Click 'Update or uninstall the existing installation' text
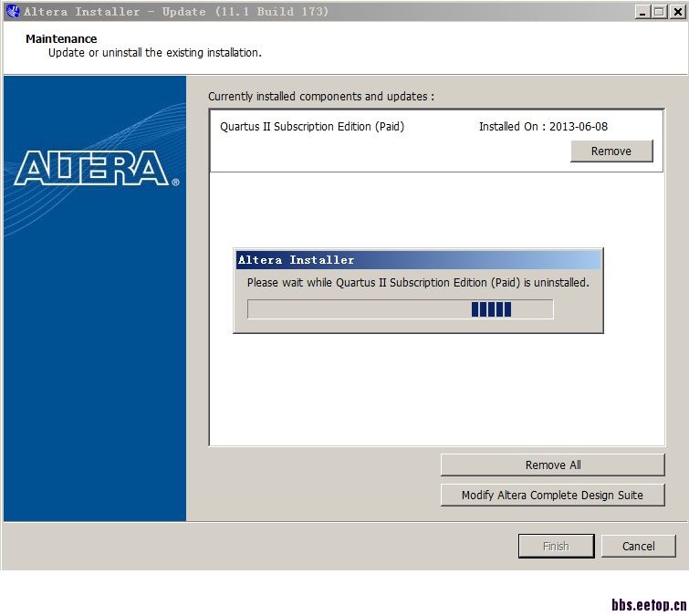 pos(154,53)
